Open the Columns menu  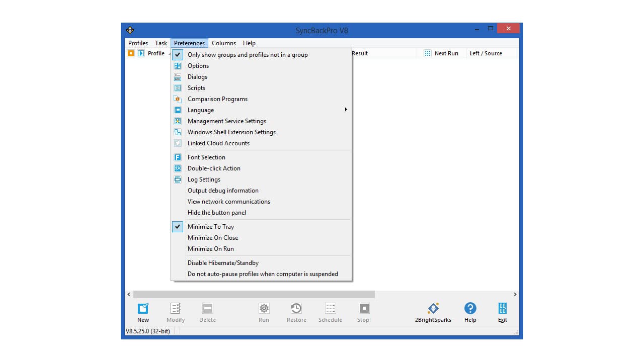coord(223,43)
